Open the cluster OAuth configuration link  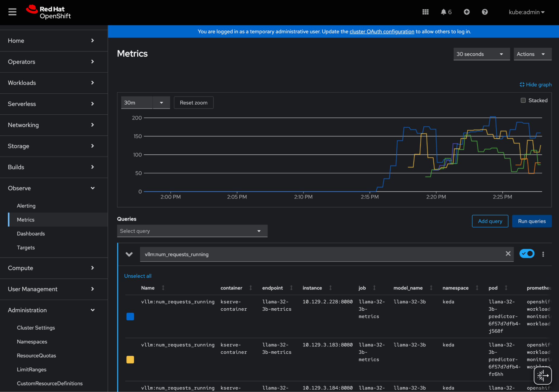[382, 32]
